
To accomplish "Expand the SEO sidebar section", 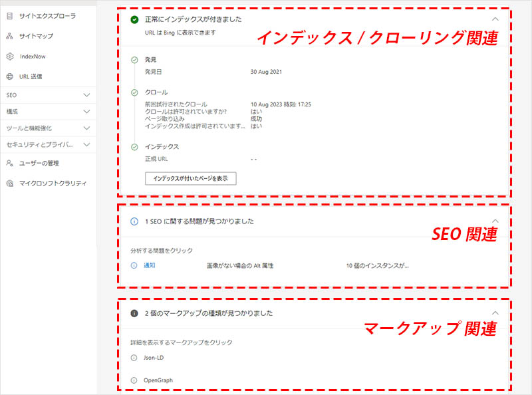I will [x=86, y=95].
